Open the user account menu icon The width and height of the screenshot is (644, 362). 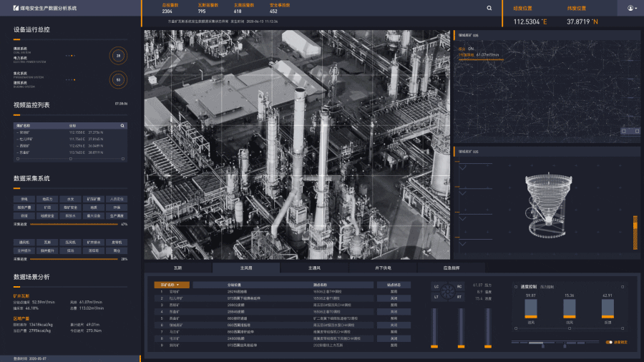(x=630, y=8)
